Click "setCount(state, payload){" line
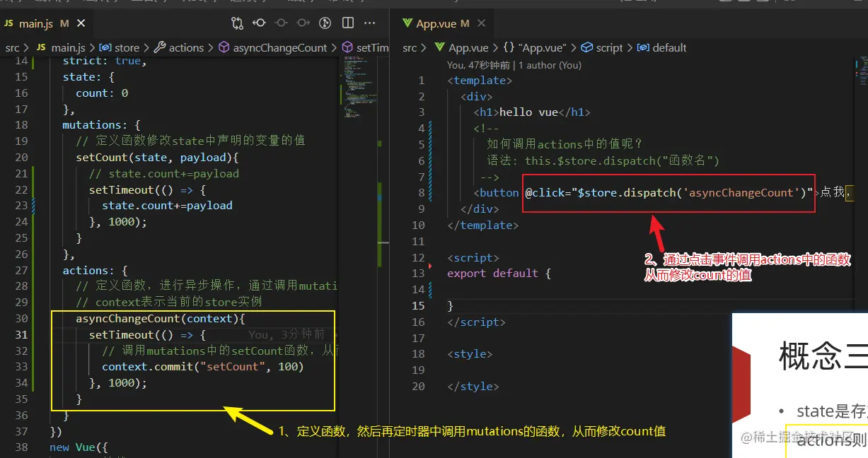868x458 pixels. click(158, 158)
